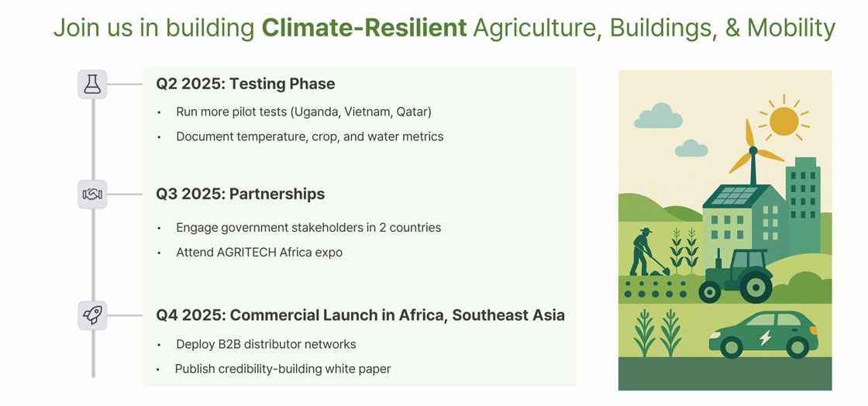
Task: Click the Document temperature metrics bullet
Action: 309,136
